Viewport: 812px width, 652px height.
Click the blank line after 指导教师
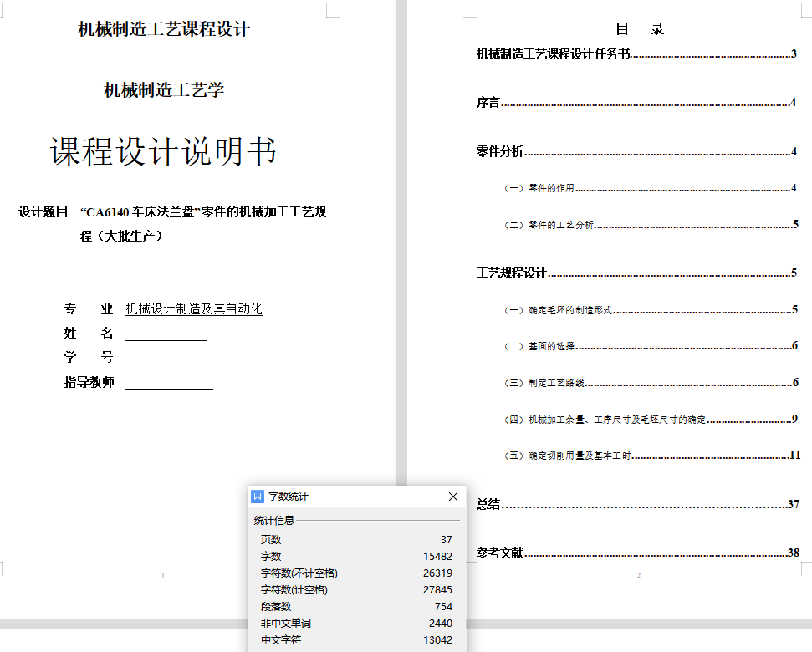point(169,383)
